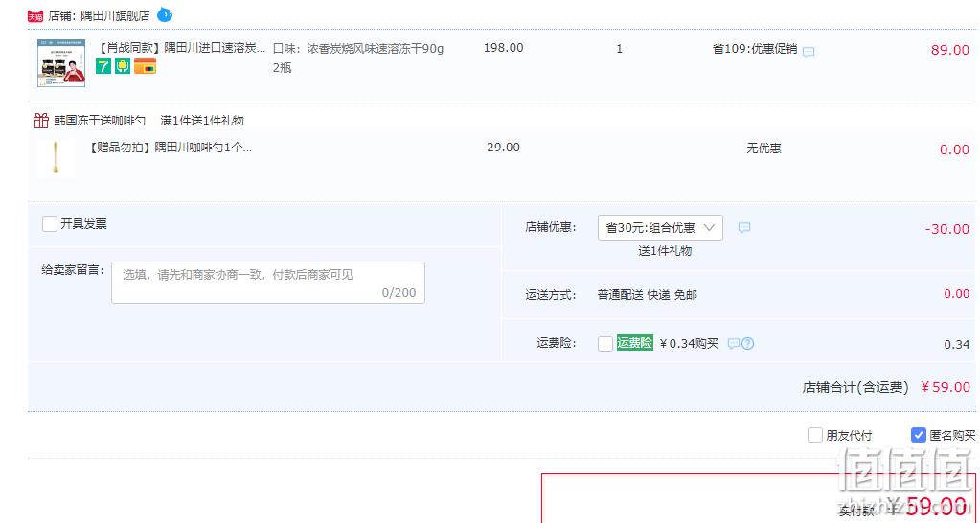Click the 韩国冻干送咖啡勺 promotion title
Screen dimensions: 980x523
point(100,121)
